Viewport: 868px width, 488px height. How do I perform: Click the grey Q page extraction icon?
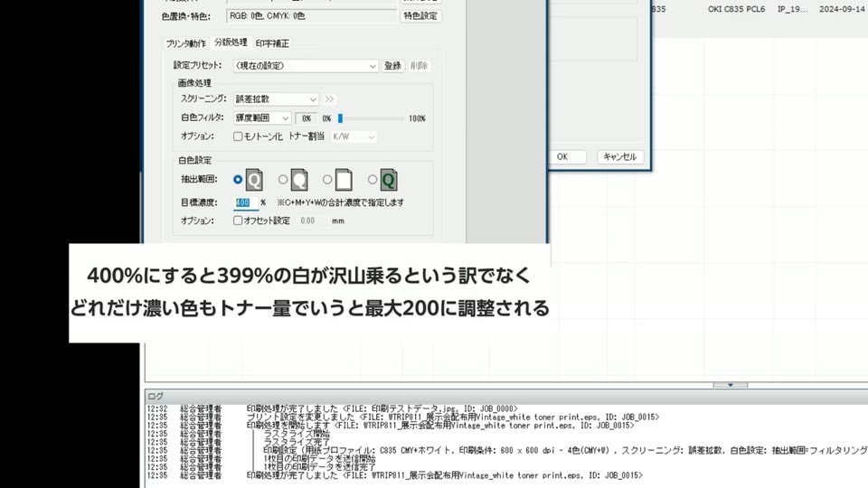[254, 179]
